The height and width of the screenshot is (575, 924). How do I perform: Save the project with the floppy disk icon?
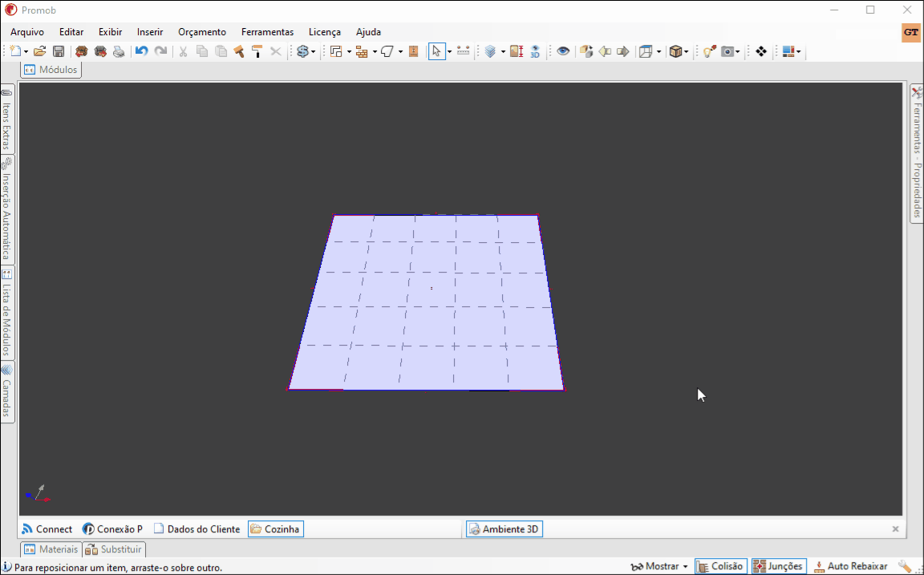point(59,51)
